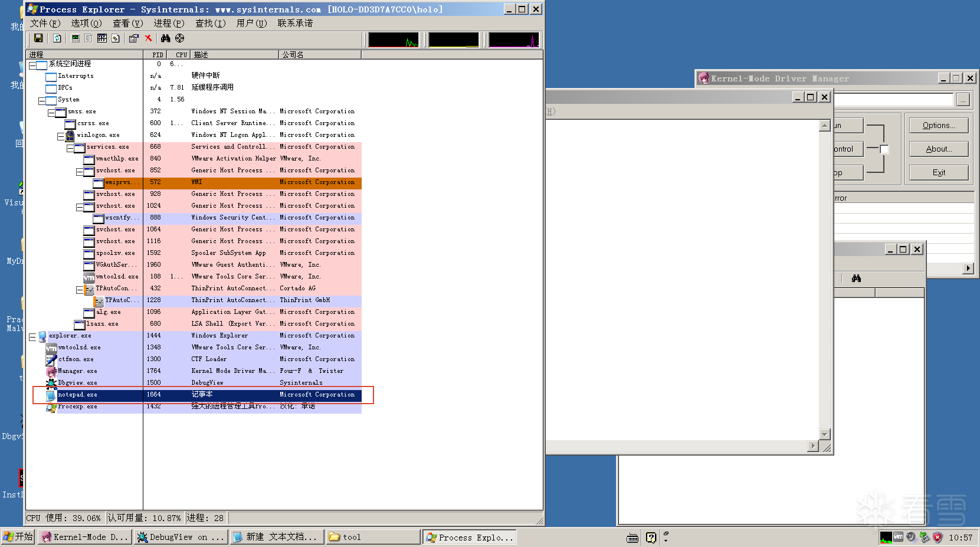Click the language bar help question icon

[651, 538]
